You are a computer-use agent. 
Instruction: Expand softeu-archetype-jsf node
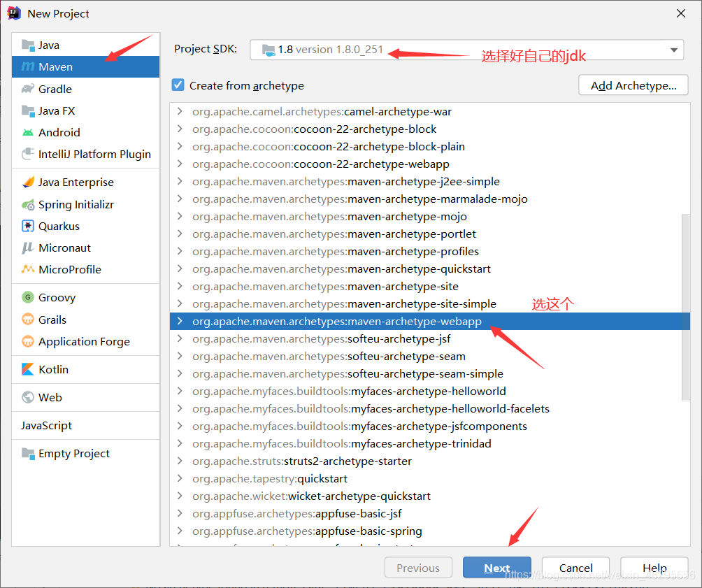(180, 338)
